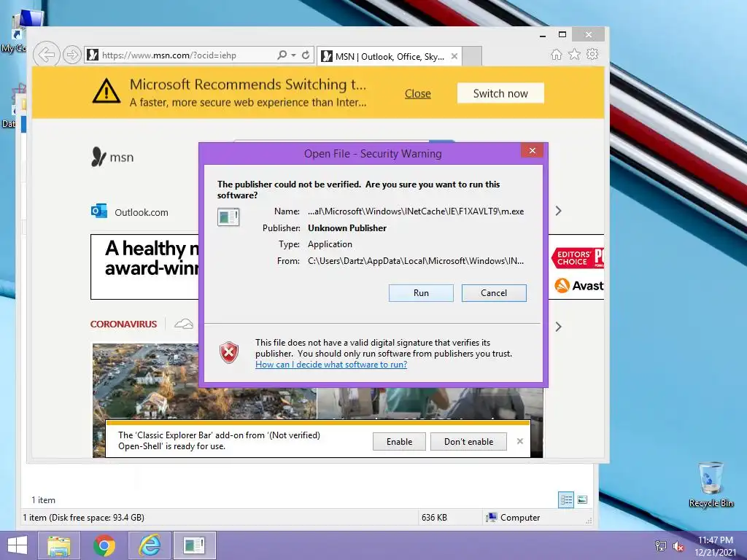
Task: Select the running application taskbar button
Action: pyautogui.click(x=194, y=545)
